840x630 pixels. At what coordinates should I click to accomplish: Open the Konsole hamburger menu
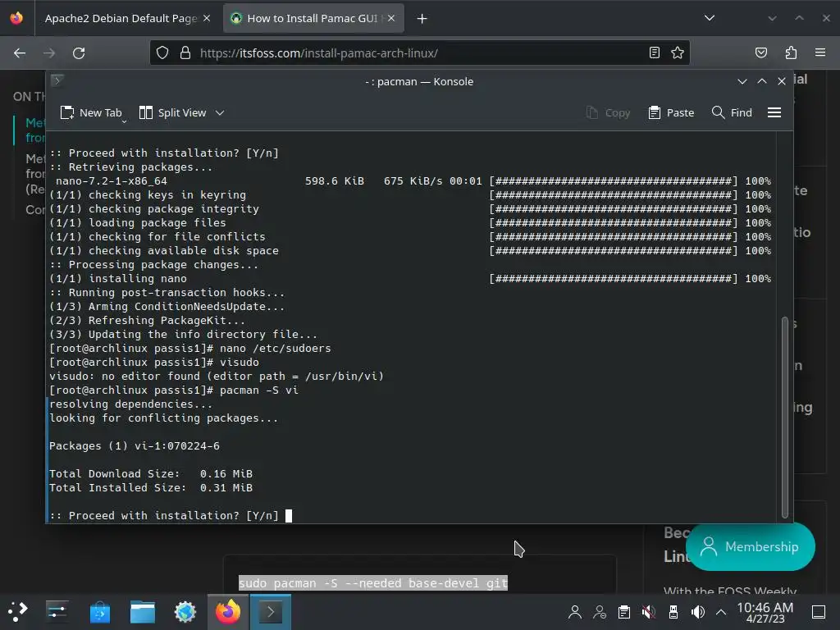coord(774,112)
